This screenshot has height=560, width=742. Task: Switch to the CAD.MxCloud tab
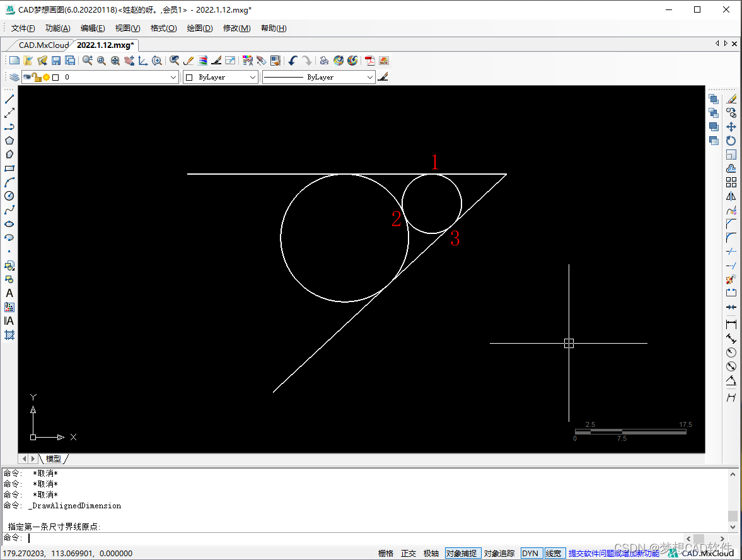43,45
